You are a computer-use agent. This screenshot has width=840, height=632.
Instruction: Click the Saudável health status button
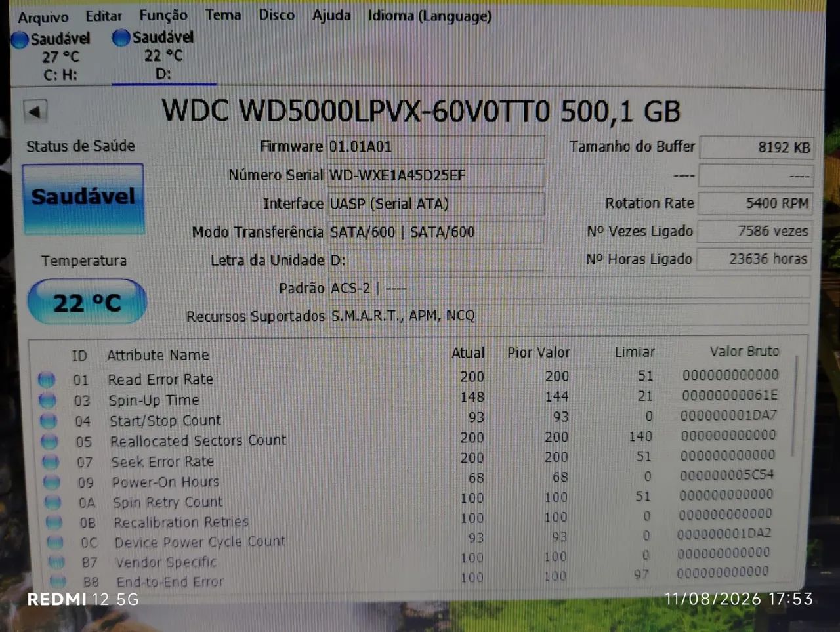click(83, 198)
